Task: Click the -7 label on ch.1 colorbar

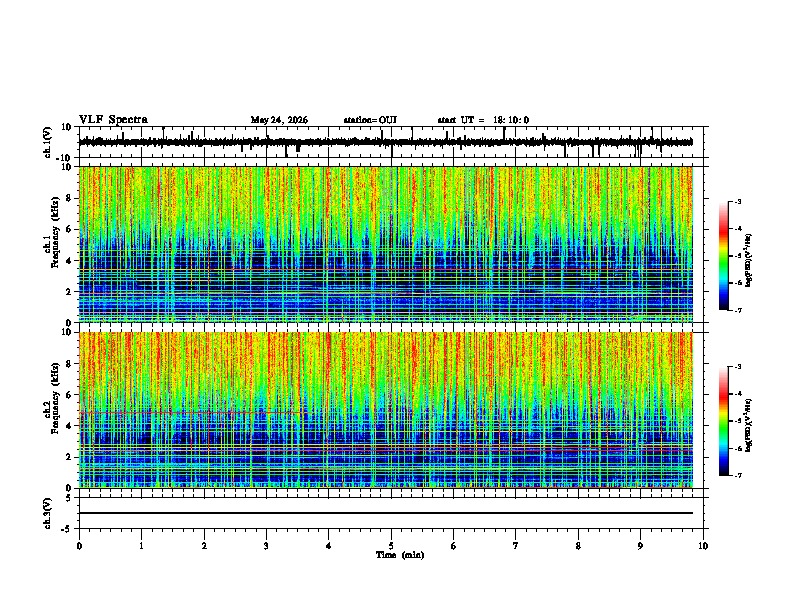Action: click(738, 310)
